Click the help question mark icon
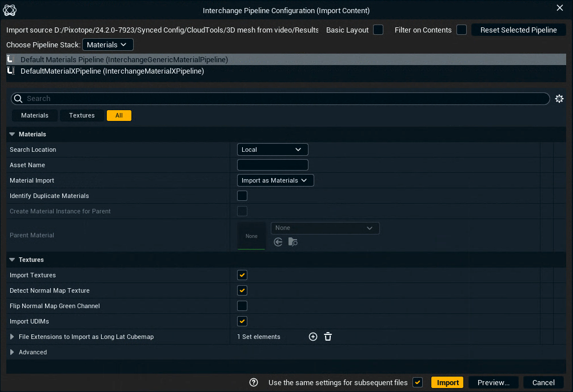This screenshot has width=573, height=392. pyautogui.click(x=254, y=382)
